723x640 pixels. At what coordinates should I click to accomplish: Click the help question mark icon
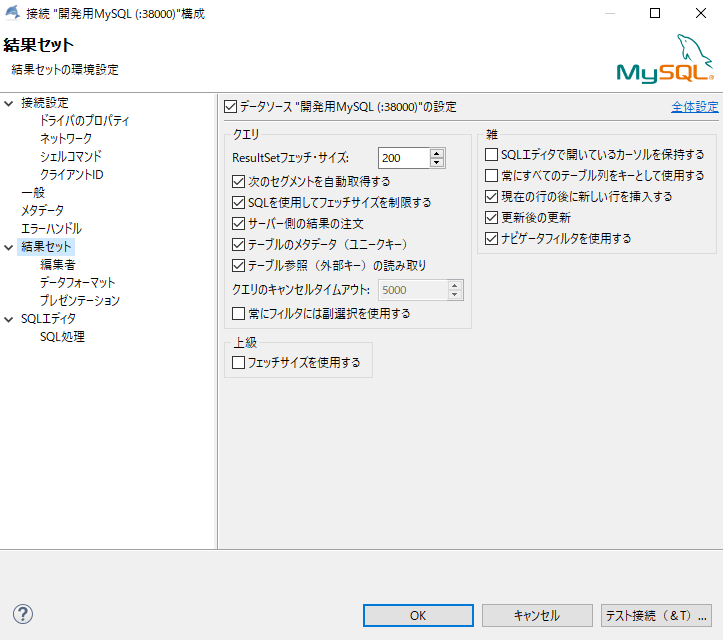[x=23, y=614]
